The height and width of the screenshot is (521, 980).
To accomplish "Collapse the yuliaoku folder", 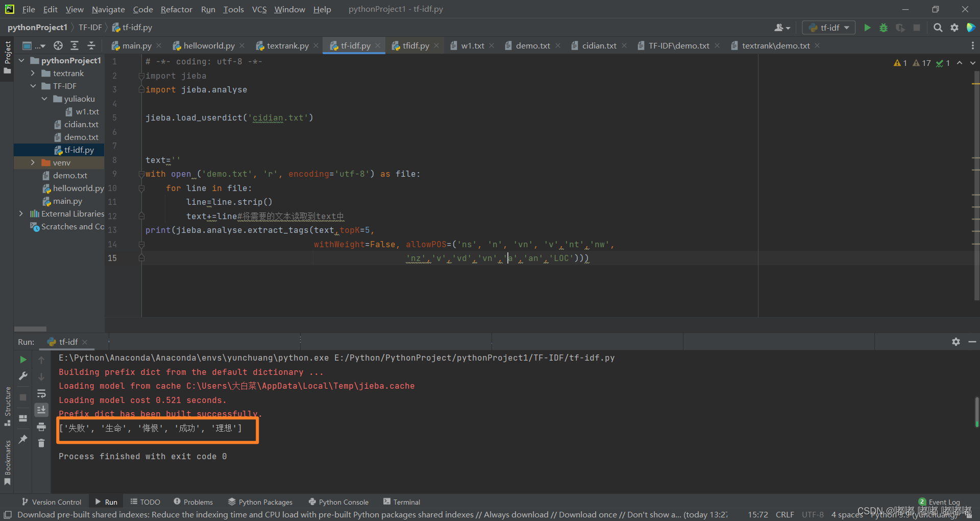I will pos(44,99).
